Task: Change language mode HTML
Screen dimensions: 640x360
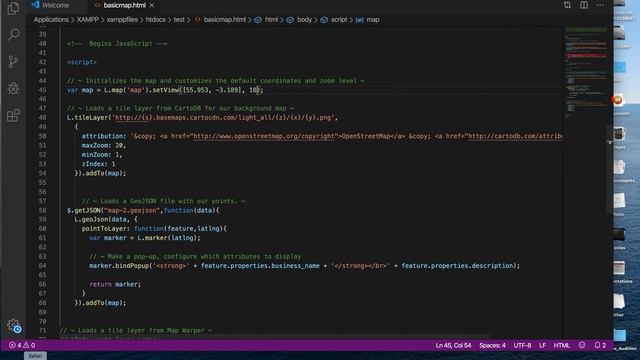Action: coord(562,345)
